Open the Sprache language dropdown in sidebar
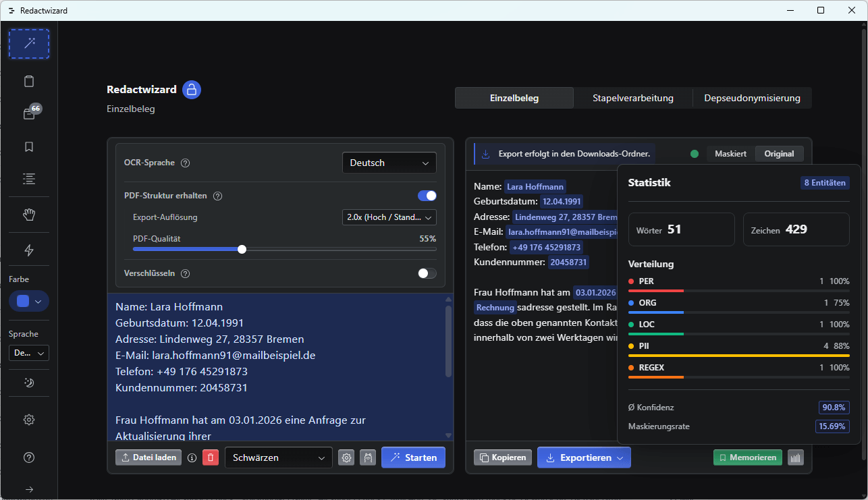Image resolution: width=868 pixels, height=500 pixels. (29, 353)
